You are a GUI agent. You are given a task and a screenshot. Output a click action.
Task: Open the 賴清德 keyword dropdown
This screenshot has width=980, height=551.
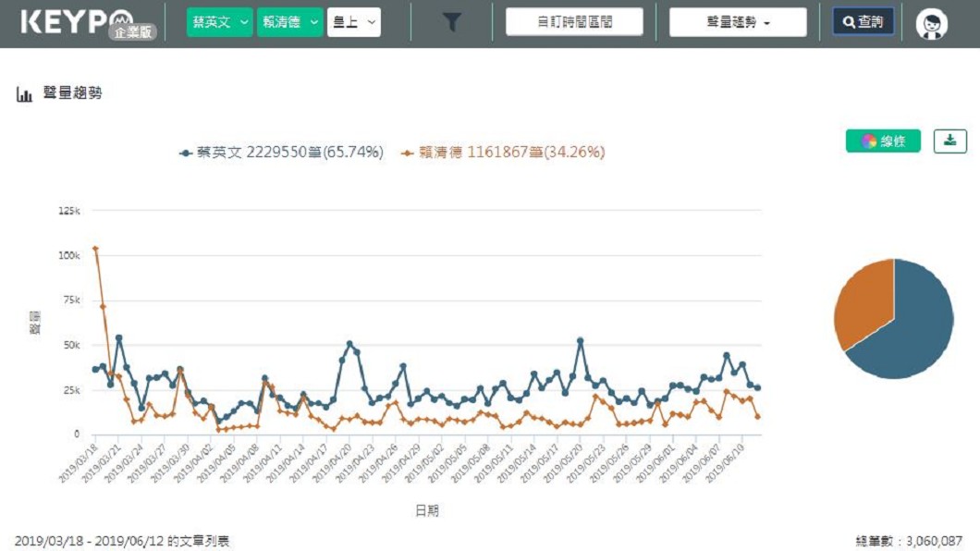290,22
